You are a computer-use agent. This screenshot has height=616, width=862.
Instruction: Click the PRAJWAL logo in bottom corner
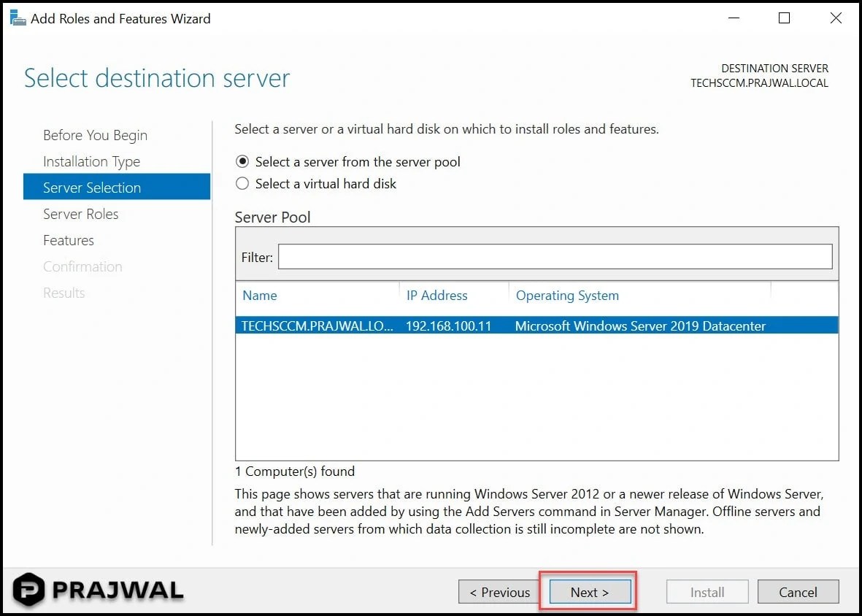[95, 590]
